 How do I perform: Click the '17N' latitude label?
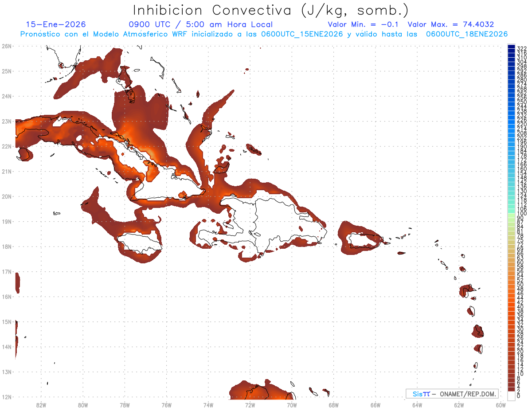(7, 271)
